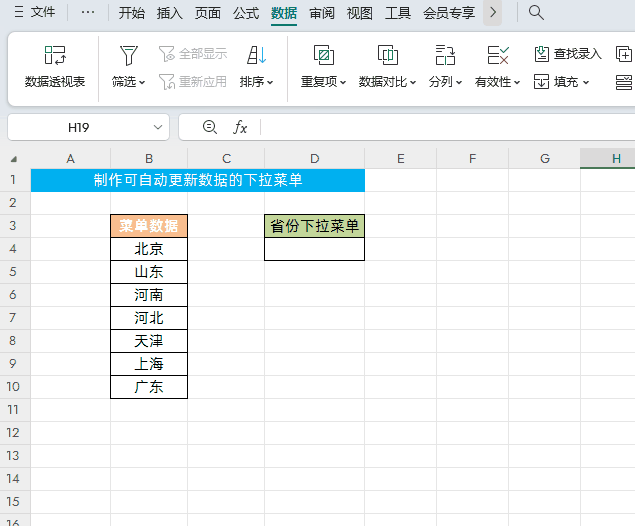Click the formula bar input area
Image resolution: width=635 pixels, height=526 pixels.
coord(447,128)
